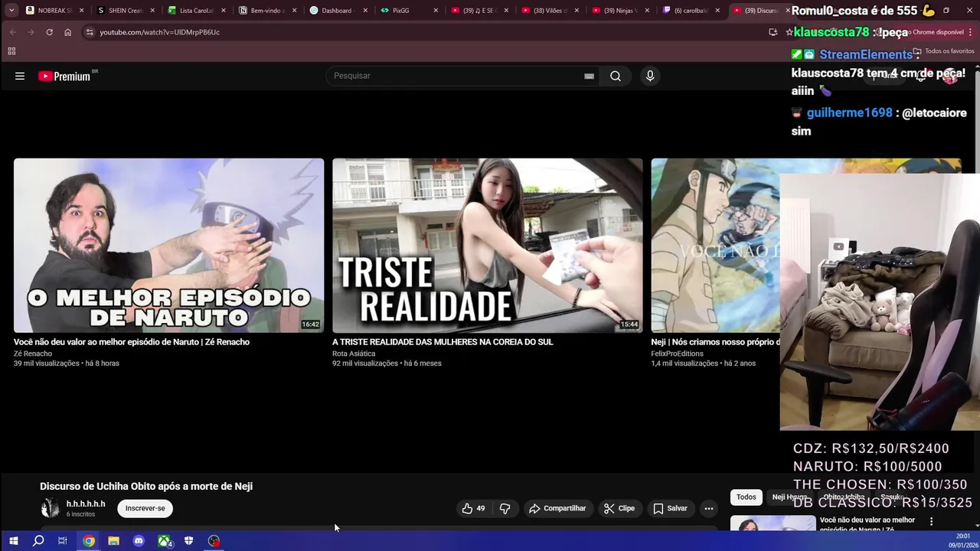Close the PixGG tab

tap(436, 11)
